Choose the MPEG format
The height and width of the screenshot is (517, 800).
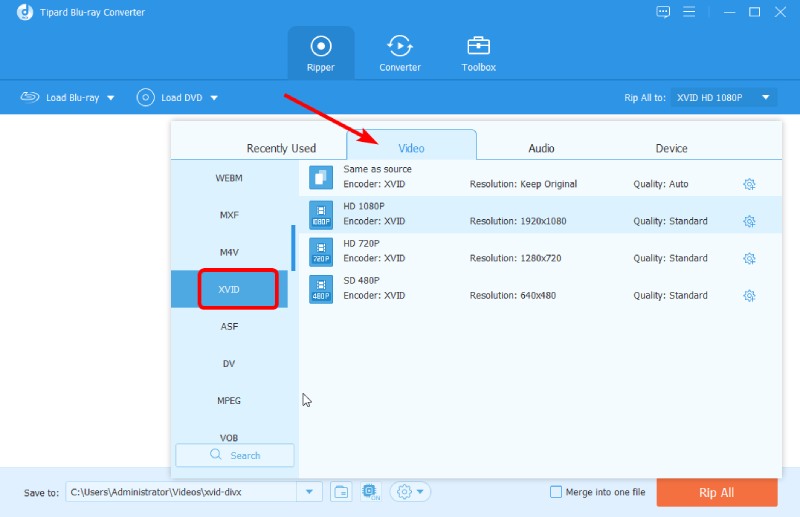[229, 401]
